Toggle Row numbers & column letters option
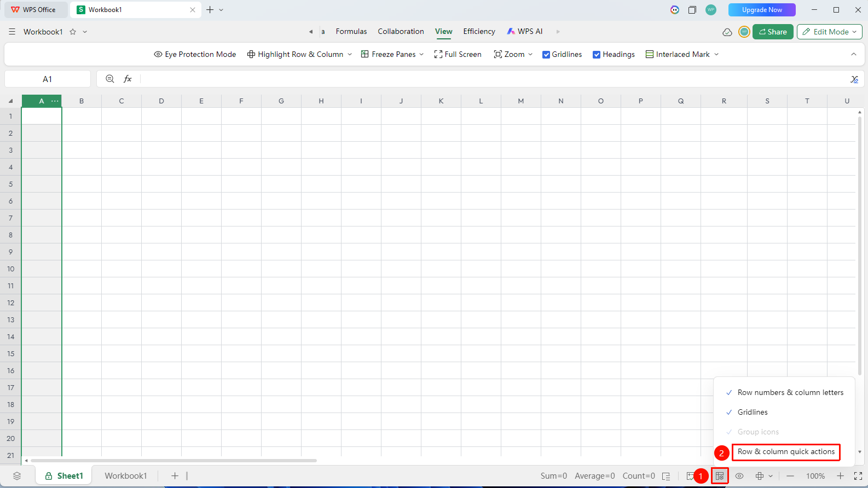This screenshot has width=868, height=488. [x=785, y=392]
